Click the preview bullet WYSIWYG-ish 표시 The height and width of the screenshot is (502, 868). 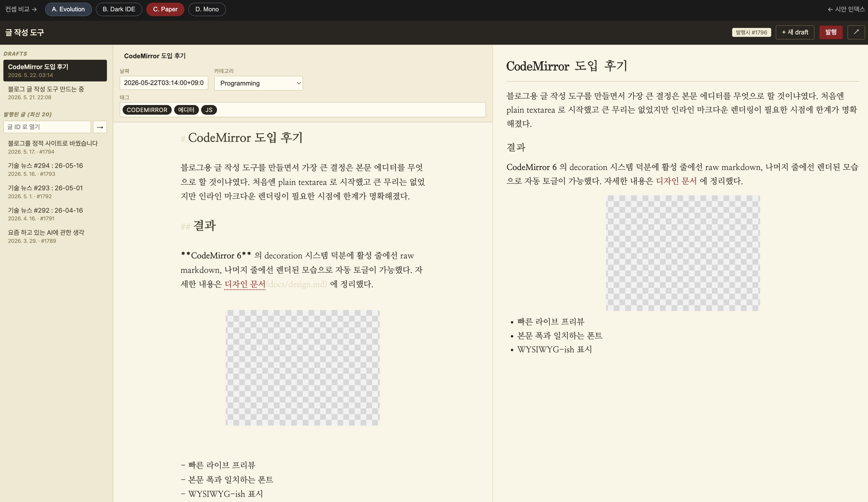point(554,350)
